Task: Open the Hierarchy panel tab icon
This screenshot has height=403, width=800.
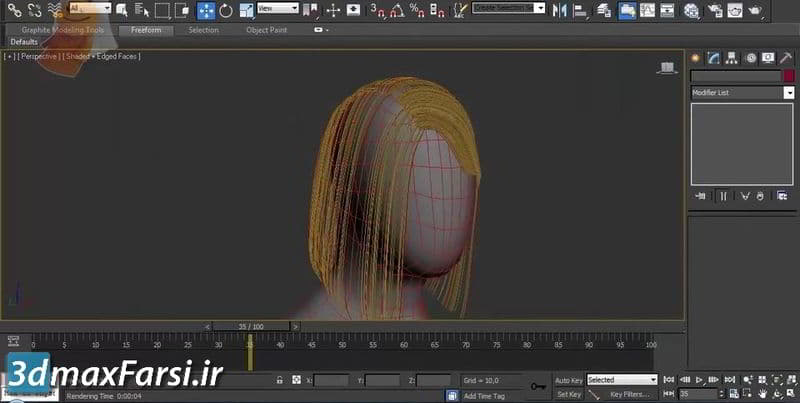Action: pyautogui.click(x=732, y=58)
